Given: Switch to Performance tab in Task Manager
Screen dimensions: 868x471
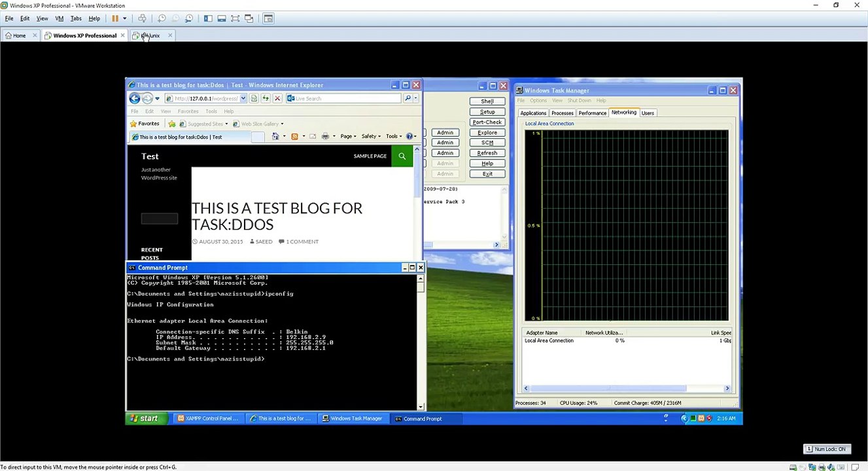Looking at the screenshot, I should point(593,113).
